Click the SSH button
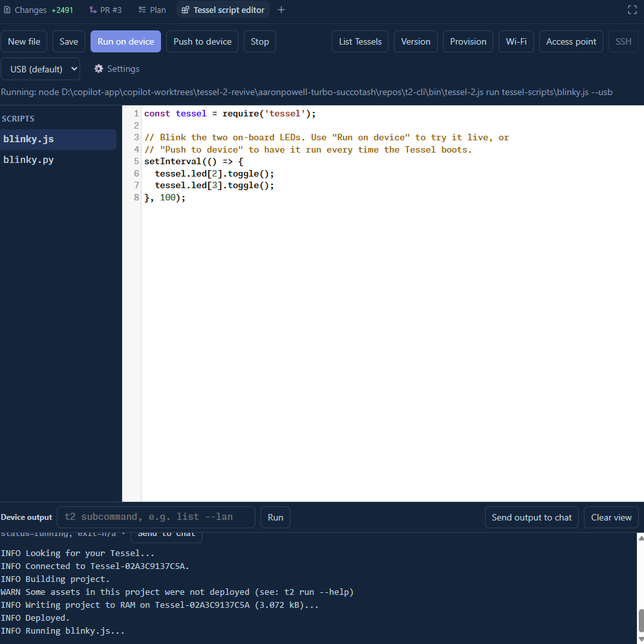Screen dimensions: 644x644 pyautogui.click(x=623, y=41)
